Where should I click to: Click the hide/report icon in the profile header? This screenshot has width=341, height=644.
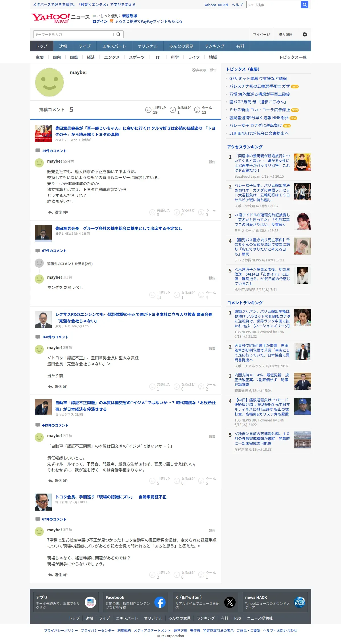point(194,70)
